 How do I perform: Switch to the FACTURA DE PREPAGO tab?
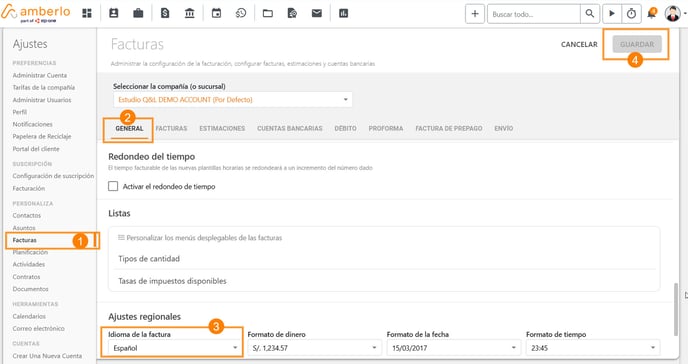coord(449,128)
